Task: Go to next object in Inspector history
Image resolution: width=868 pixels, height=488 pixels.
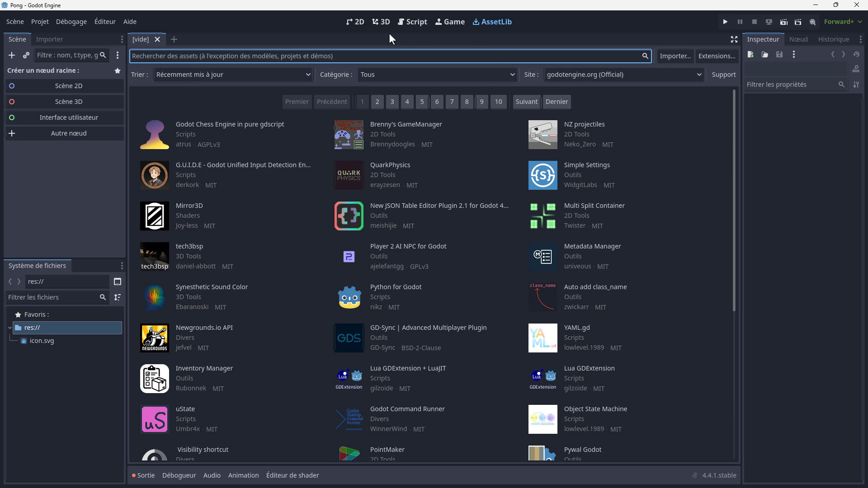Action: click(844, 55)
